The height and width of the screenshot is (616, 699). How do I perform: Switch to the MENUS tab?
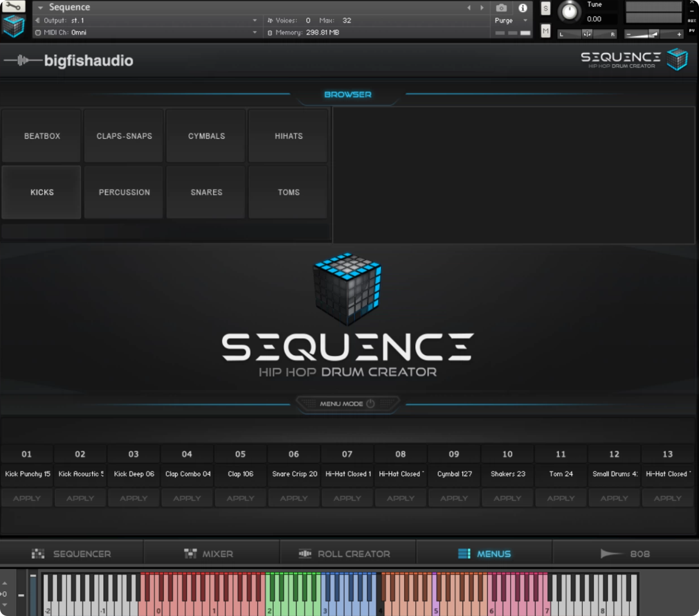pyautogui.click(x=484, y=553)
